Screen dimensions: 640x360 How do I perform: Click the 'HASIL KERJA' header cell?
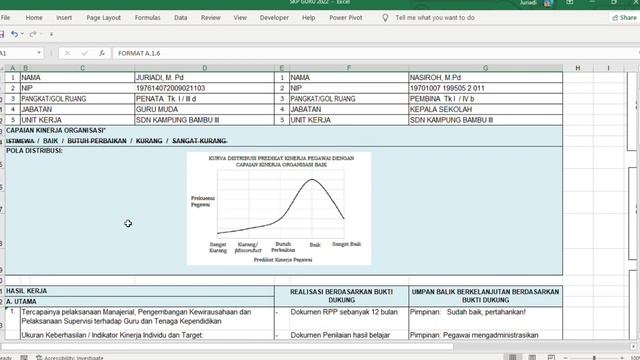(x=140, y=291)
